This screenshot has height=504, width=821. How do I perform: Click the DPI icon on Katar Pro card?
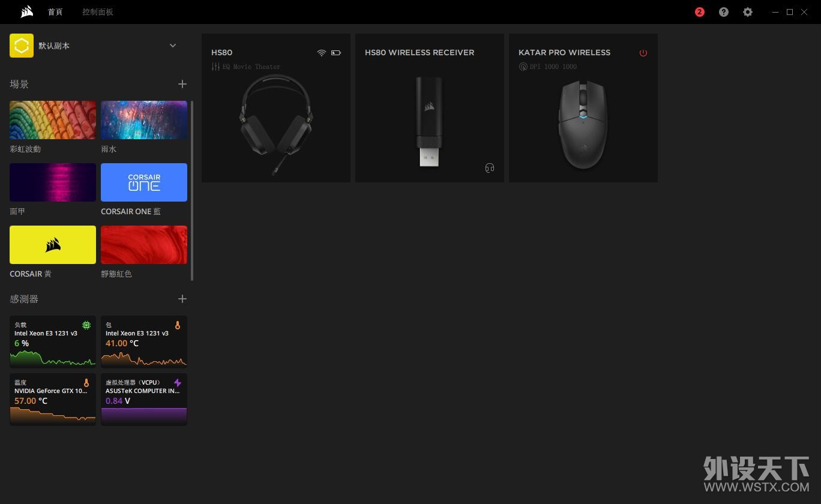(x=523, y=67)
